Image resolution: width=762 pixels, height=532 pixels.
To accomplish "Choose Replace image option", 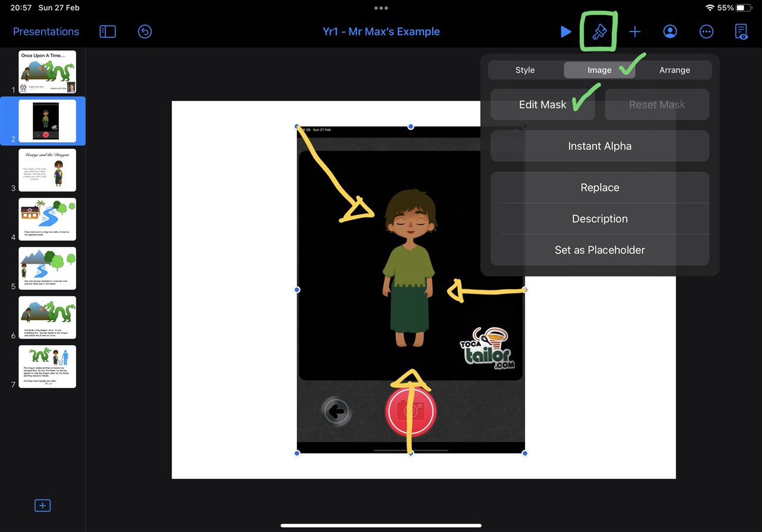I will click(x=599, y=187).
